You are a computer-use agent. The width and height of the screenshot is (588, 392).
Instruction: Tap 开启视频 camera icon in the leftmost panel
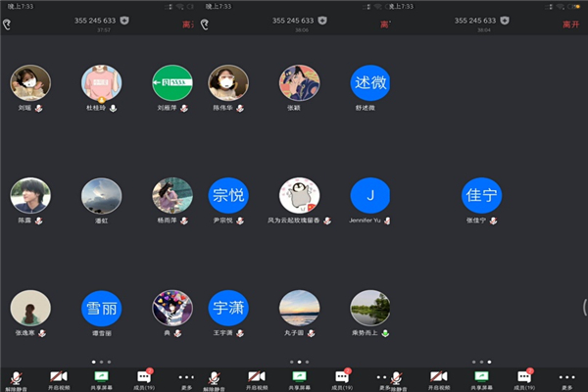59,376
